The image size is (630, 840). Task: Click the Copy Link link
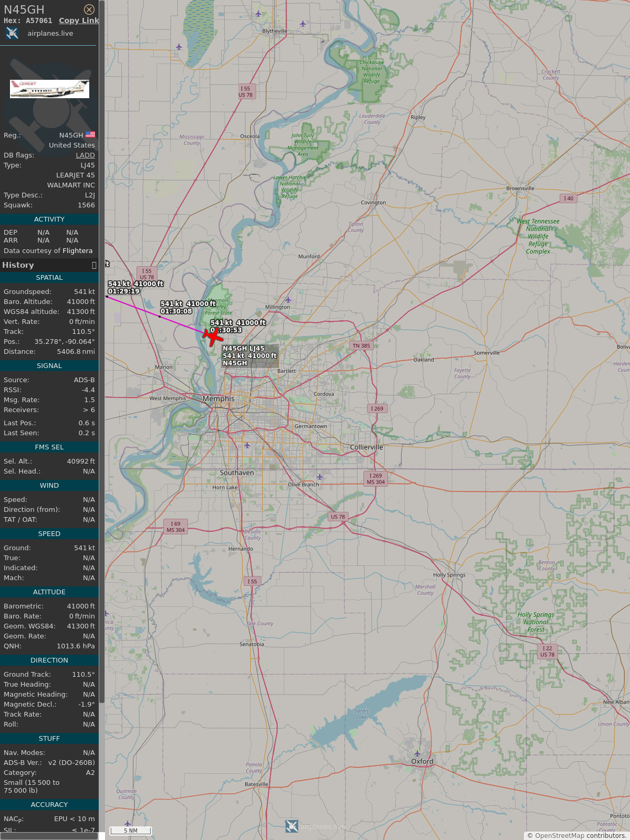click(79, 20)
